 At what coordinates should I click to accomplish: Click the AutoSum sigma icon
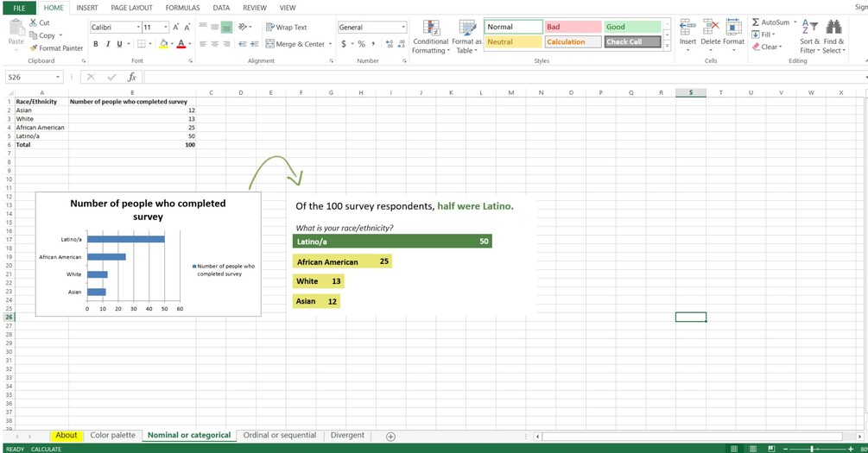[756, 22]
